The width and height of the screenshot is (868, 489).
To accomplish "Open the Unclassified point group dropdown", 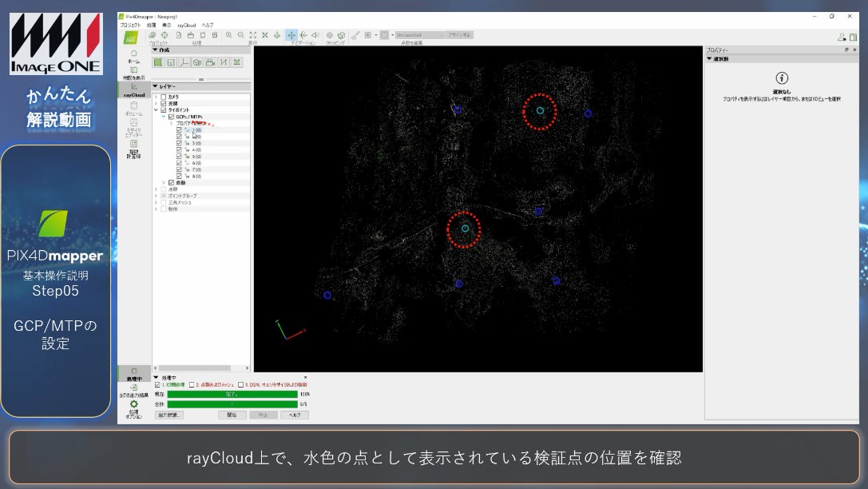I will tap(418, 35).
